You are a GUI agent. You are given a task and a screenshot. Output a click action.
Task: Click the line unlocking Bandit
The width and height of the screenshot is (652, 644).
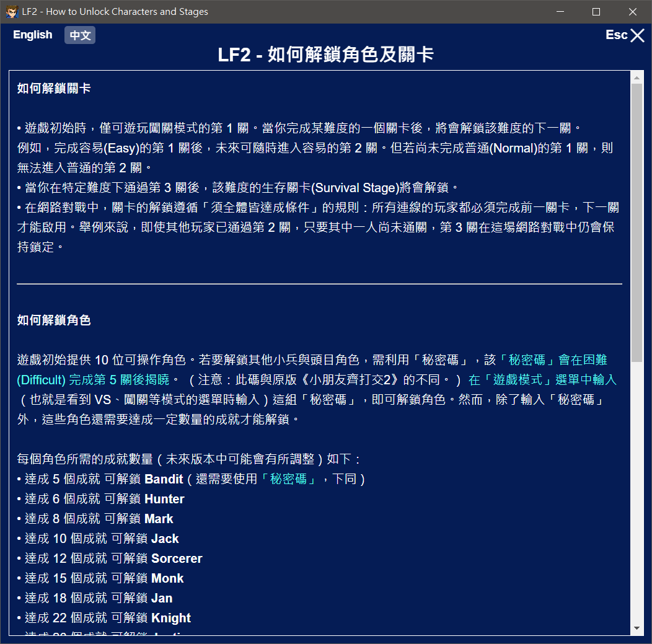point(192,479)
